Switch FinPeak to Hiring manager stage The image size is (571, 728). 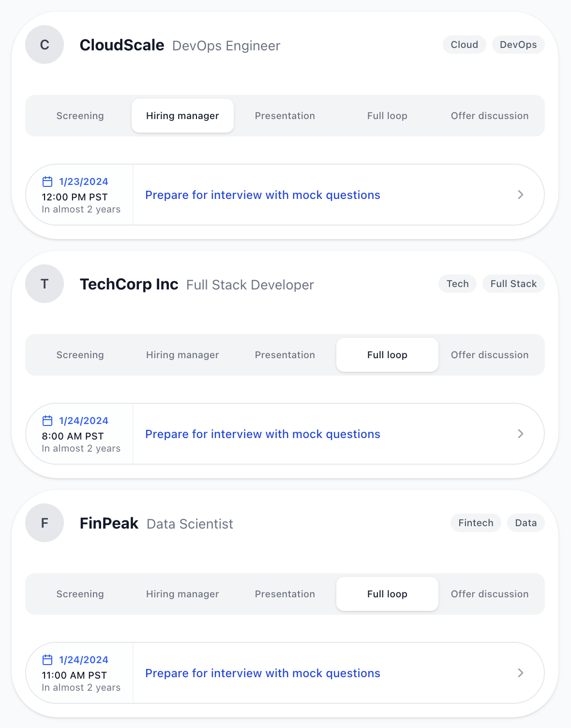pyautogui.click(x=182, y=594)
